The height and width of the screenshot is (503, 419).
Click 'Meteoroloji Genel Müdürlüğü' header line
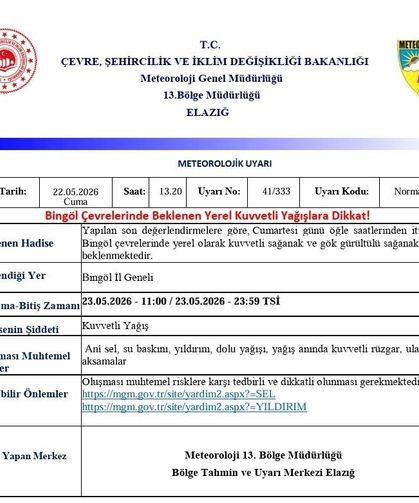point(211,78)
